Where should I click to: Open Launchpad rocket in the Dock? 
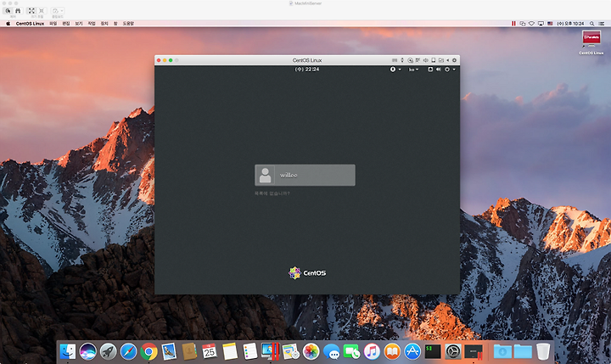[x=109, y=351]
